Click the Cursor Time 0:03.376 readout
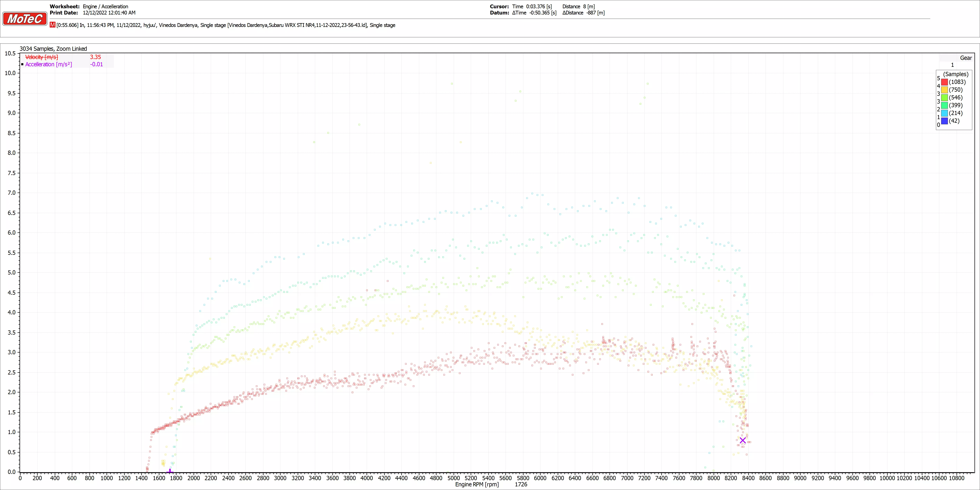 (x=532, y=6)
